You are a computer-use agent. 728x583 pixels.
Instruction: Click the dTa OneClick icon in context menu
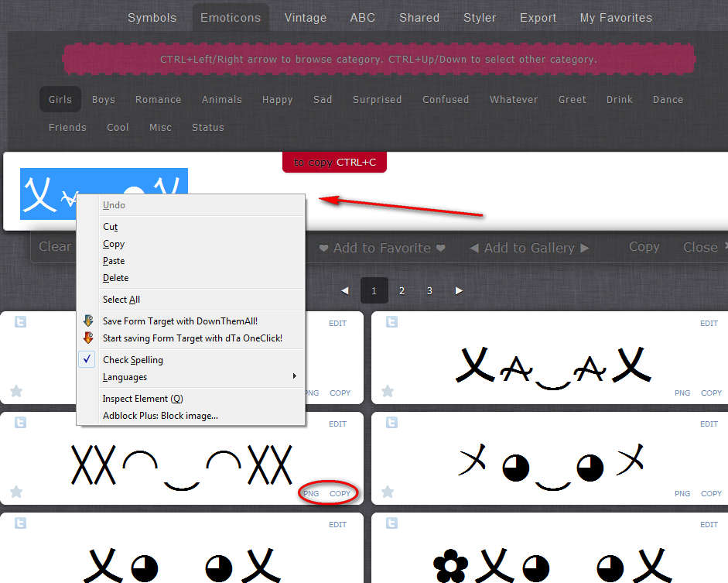[87, 338]
